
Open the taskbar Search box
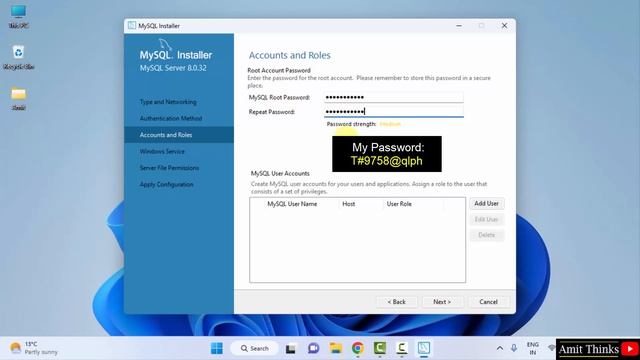pos(255,348)
